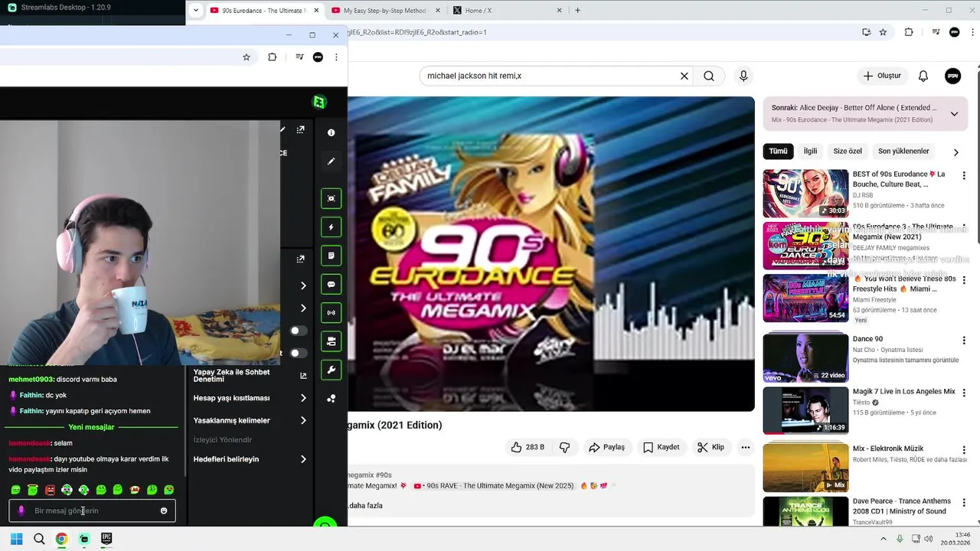Select the Son yüklenenler filter chip
The width and height of the screenshot is (980, 551).
(x=903, y=152)
